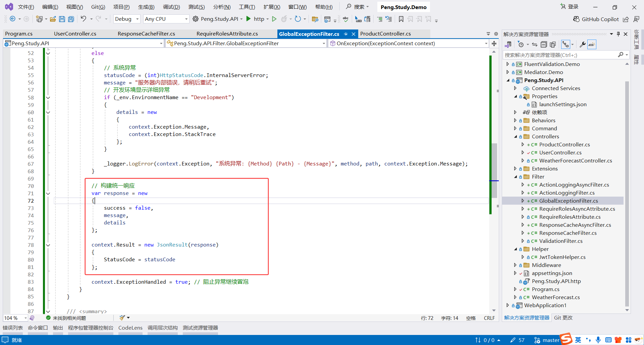This screenshot has height=345, width=644.
Task: Click the Sogou input method icon in taskbar
Action: pos(566,339)
